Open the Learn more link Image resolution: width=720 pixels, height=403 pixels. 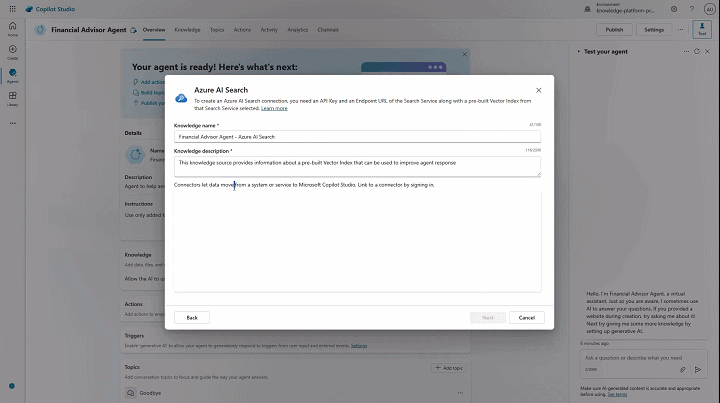point(274,108)
